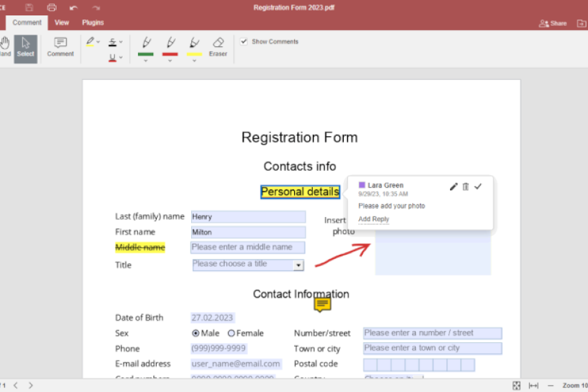Open yellow highlighter options dropdown
Viewport: 588px width, 392px height.
click(x=195, y=61)
